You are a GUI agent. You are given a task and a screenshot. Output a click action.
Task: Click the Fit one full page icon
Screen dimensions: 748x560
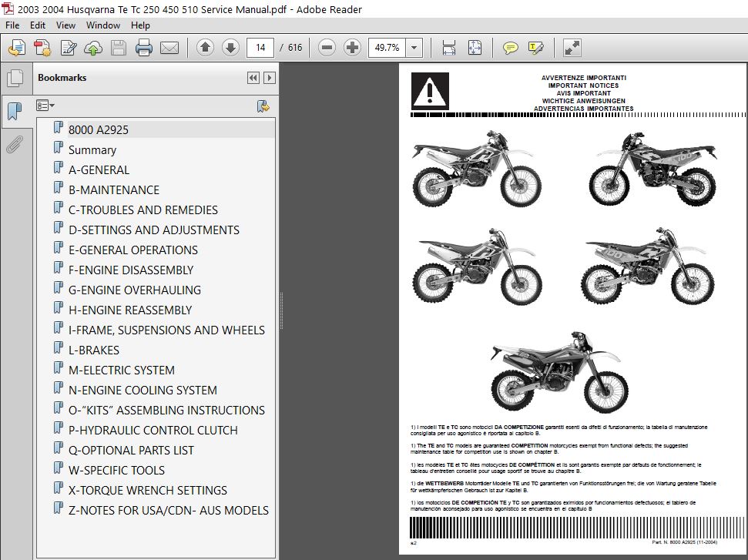pos(475,48)
